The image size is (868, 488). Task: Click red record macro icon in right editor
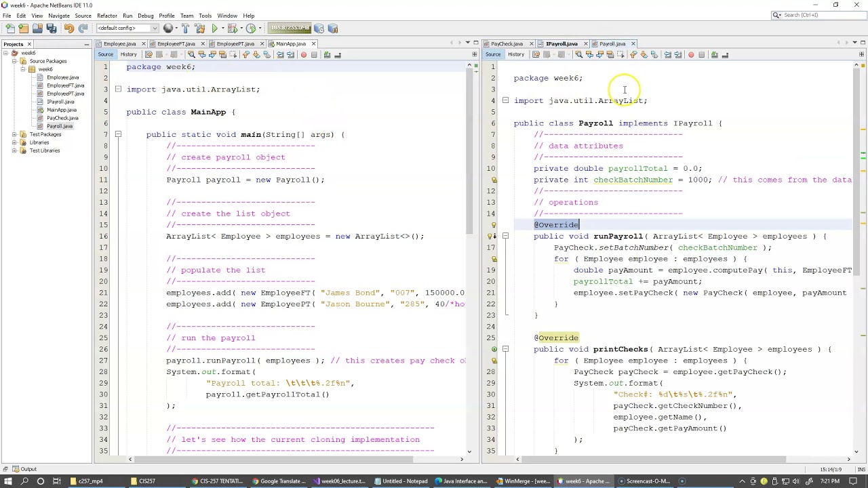coord(691,55)
